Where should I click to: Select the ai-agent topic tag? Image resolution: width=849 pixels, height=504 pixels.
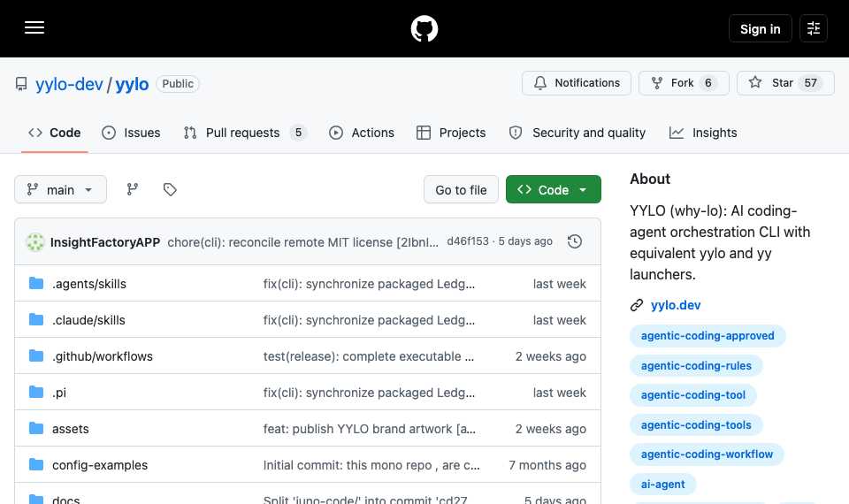[662, 484]
